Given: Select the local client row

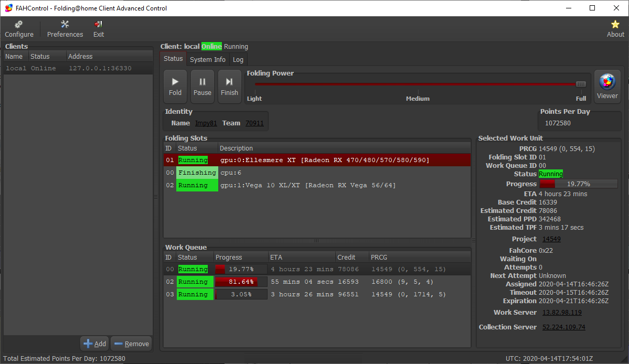Looking at the screenshot, I should 78,68.
